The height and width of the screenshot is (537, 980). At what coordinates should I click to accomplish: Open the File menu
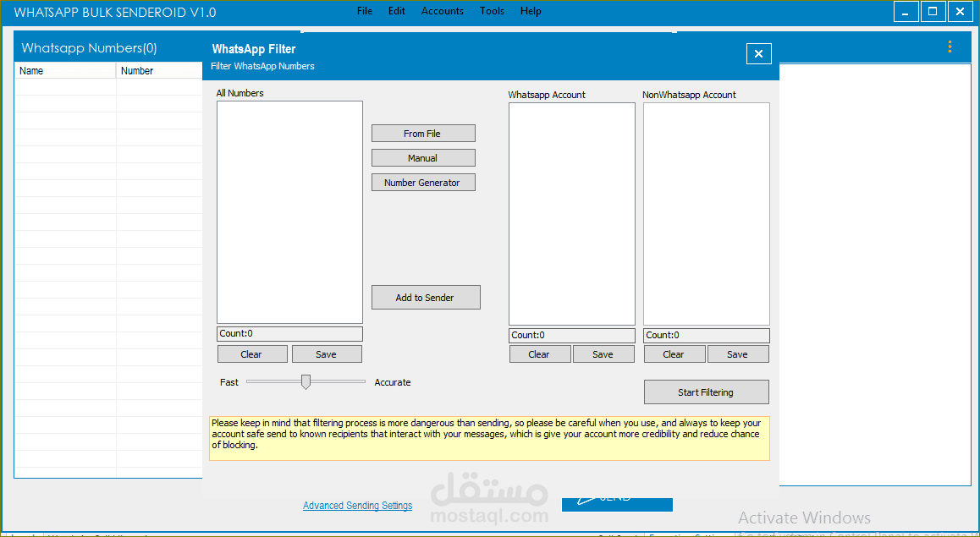[x=365, y=11]
